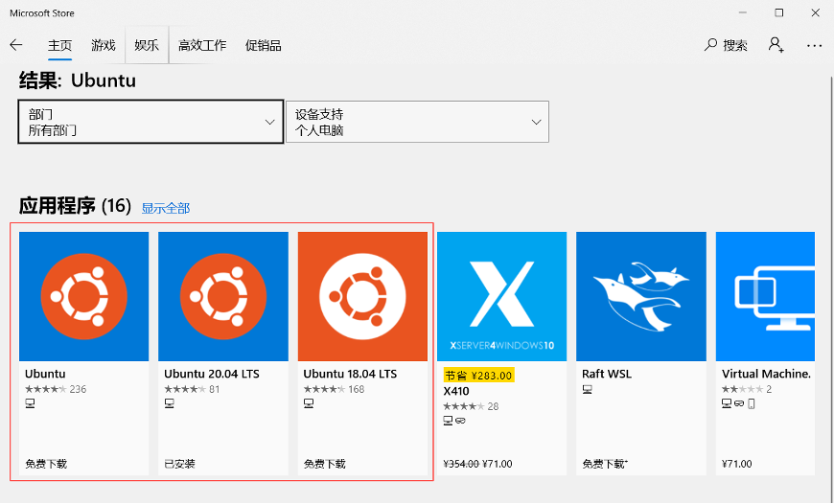Open the Virtual Machine app tile image
This screenshot has width=834, height=504.
(765, 296)
